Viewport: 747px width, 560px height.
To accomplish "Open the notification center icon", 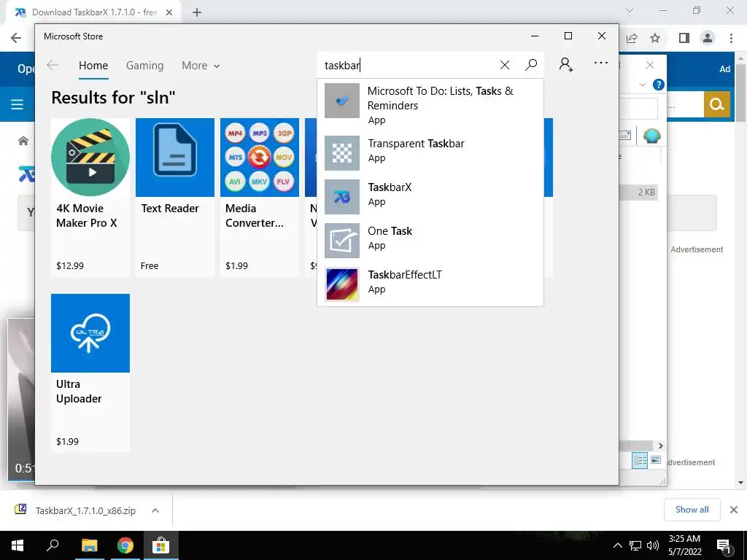I will point(724,547).
